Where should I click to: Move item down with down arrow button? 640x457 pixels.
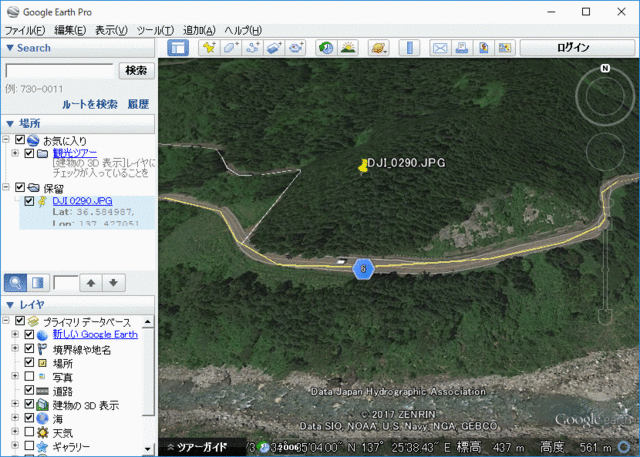[x=113, y=282]
